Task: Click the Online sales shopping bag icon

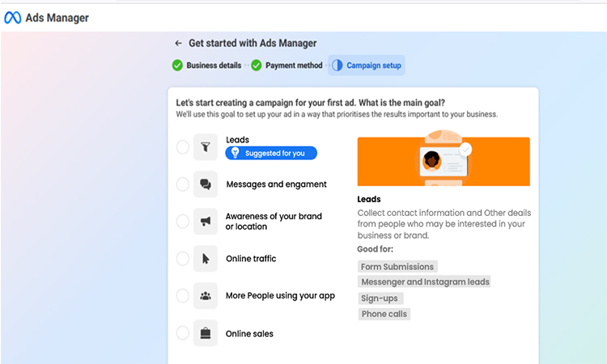Action: [206, 333]
